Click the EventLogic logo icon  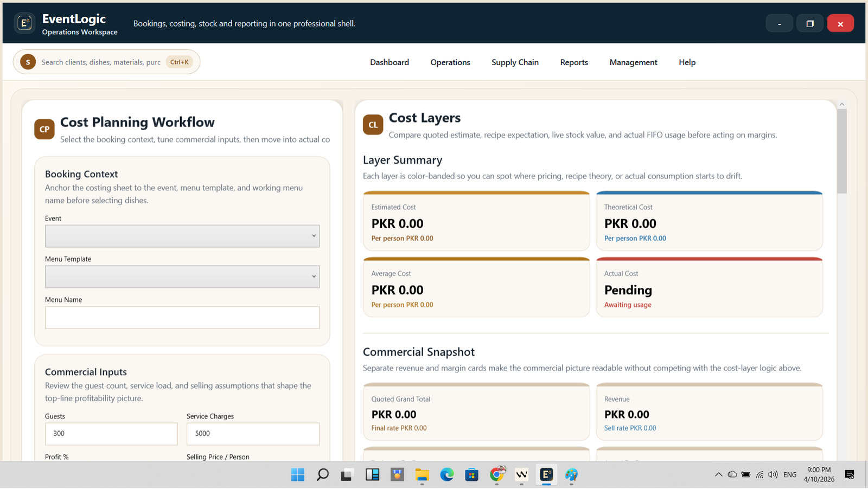pyautogui.click(x=24, y=23)
